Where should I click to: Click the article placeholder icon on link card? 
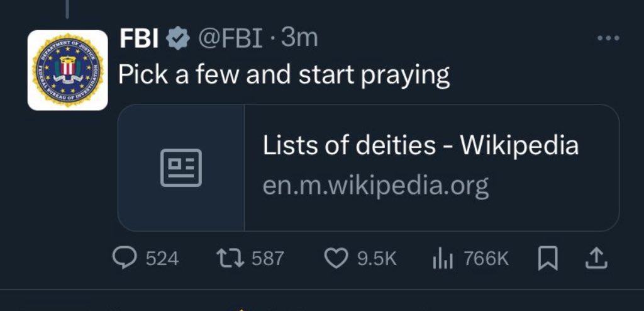click(181, 167)
